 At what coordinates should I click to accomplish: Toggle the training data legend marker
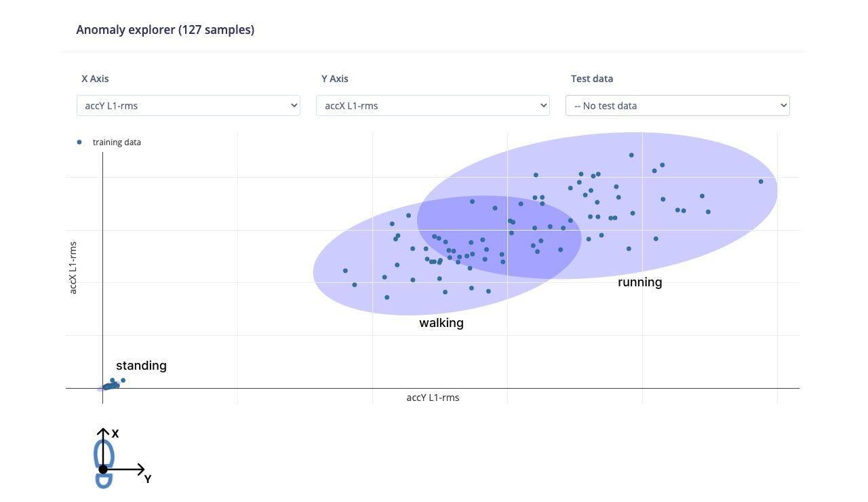(x=79, y=142)
